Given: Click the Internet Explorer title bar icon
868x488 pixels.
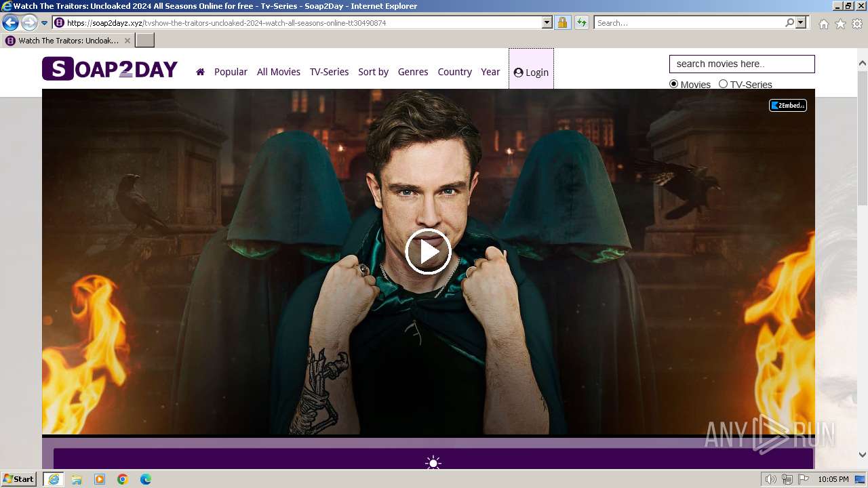Looking at the screenshot, I should click(7, 6).
